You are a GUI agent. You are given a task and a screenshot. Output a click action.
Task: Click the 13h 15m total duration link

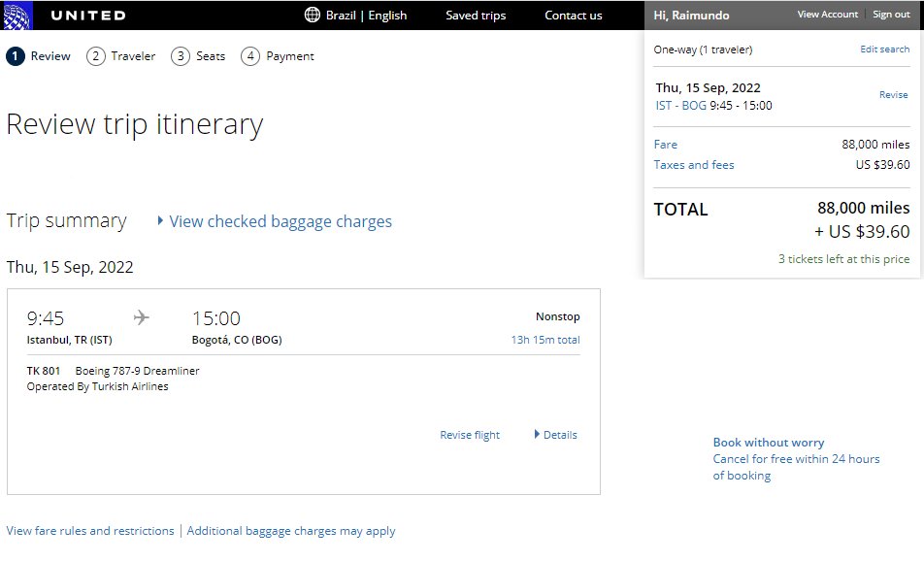pos(545,340)
